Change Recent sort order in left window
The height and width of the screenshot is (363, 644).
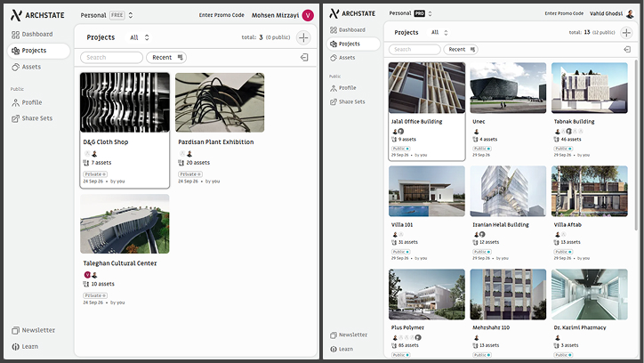(166, 58)
